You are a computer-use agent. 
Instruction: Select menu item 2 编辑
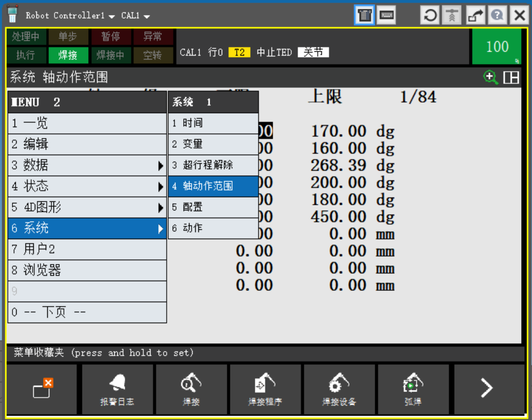(x=87, y=144)
